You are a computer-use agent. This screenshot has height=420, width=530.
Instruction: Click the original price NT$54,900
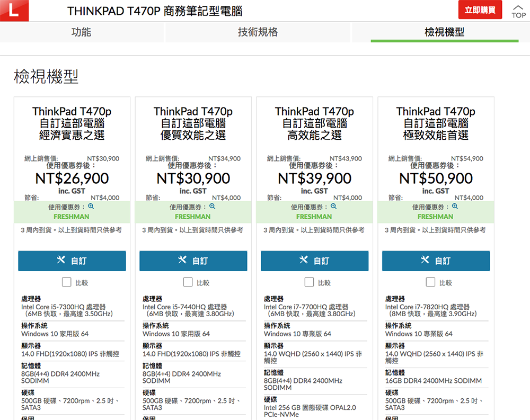coord(467,158)
